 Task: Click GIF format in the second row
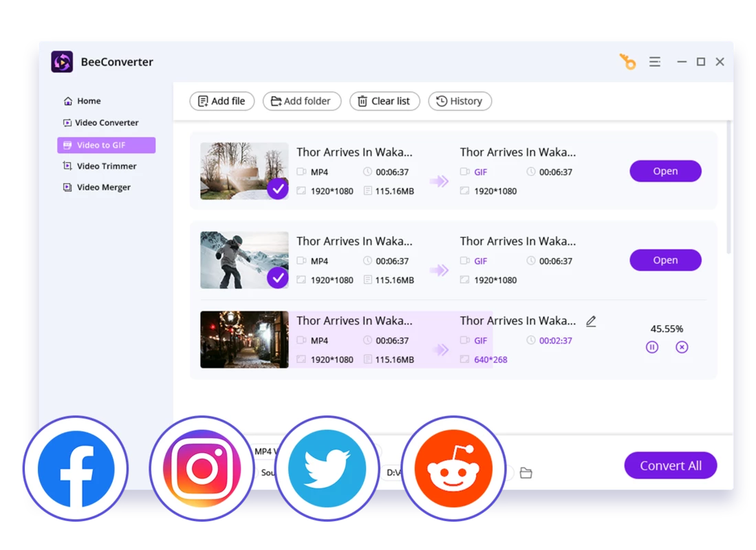click(481, 261)
